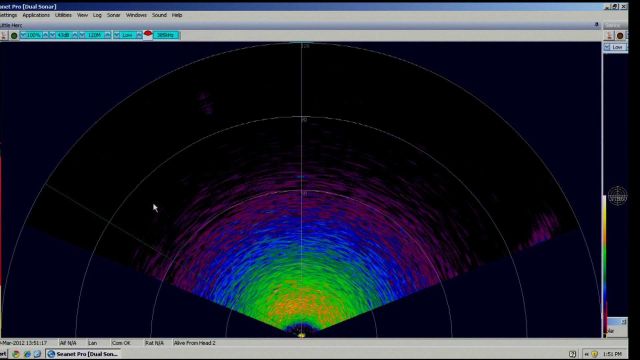Click the 'Alt N/A' status entry
This screenshot has width=640, height=360.
pyautogui.click(x=68, y=343)
